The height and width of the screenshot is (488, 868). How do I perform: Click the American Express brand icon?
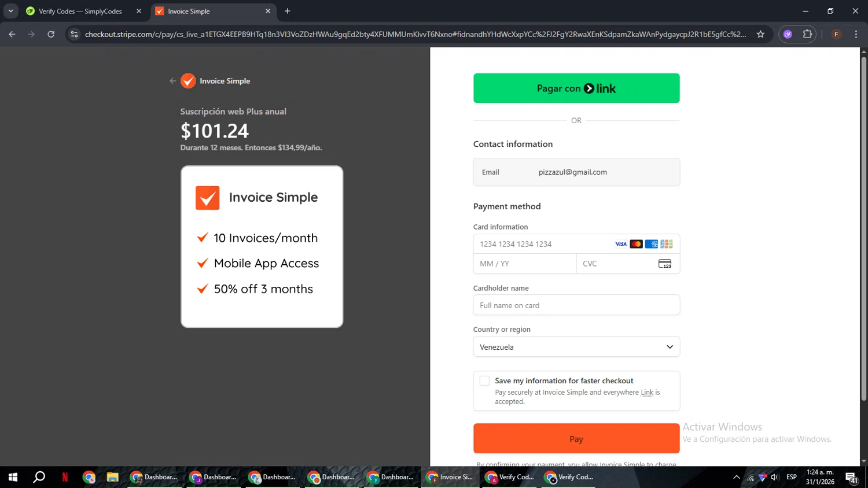[651, 244]
